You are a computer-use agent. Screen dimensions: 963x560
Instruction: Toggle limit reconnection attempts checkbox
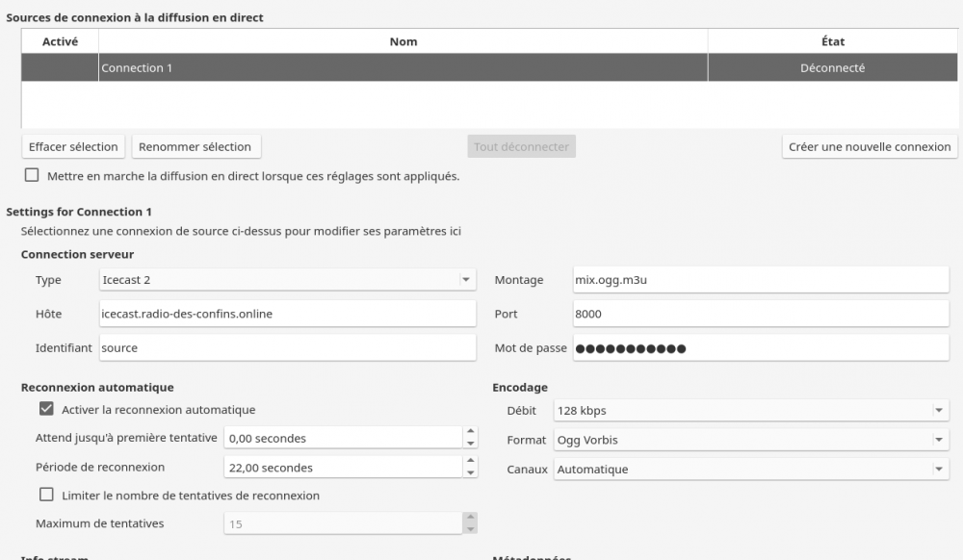(x=46, y=496)
